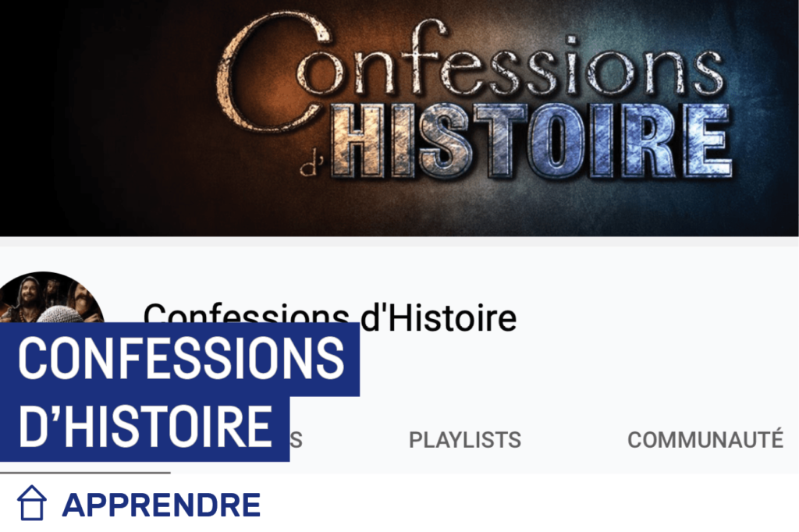Click the metallic HISTOIRE word in the banner

(531, 140)
